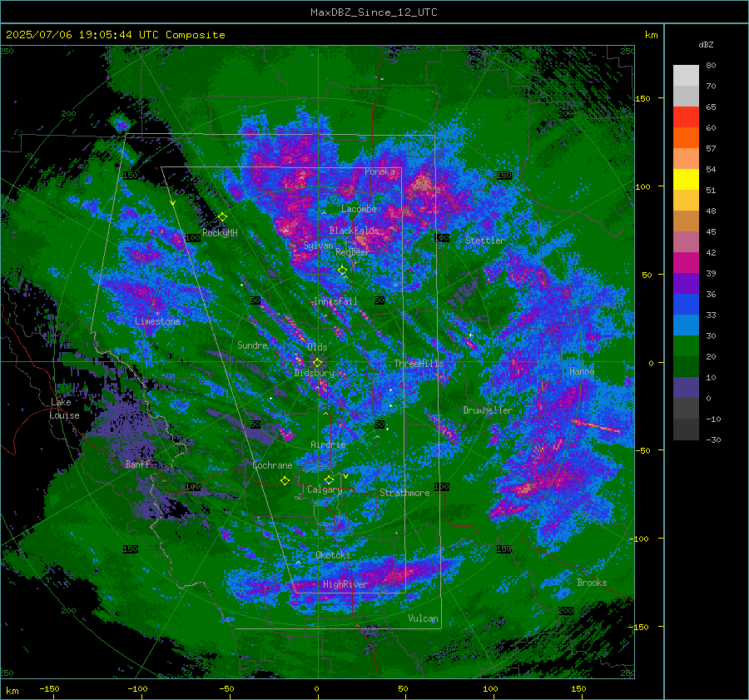Select the Banff label

137,464
